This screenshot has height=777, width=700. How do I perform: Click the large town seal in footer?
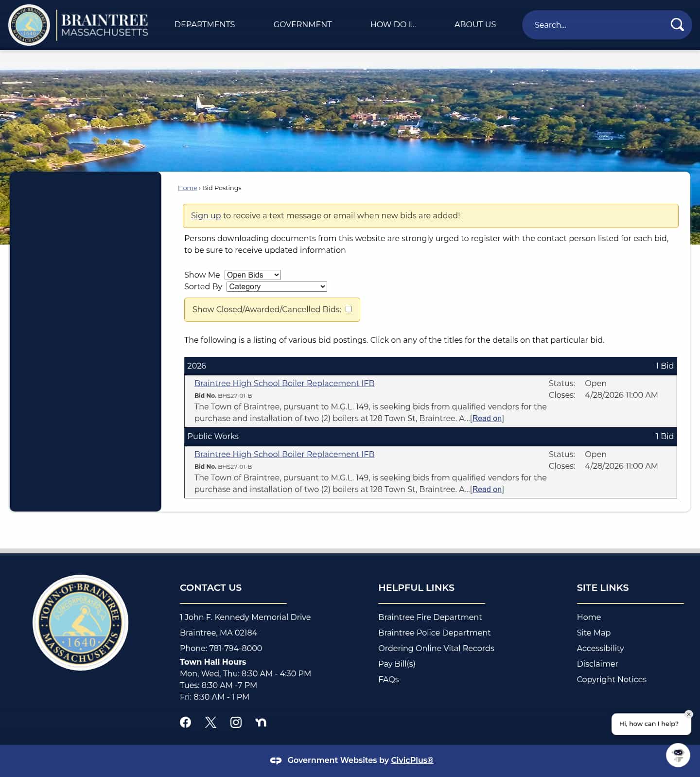[80, 623]
